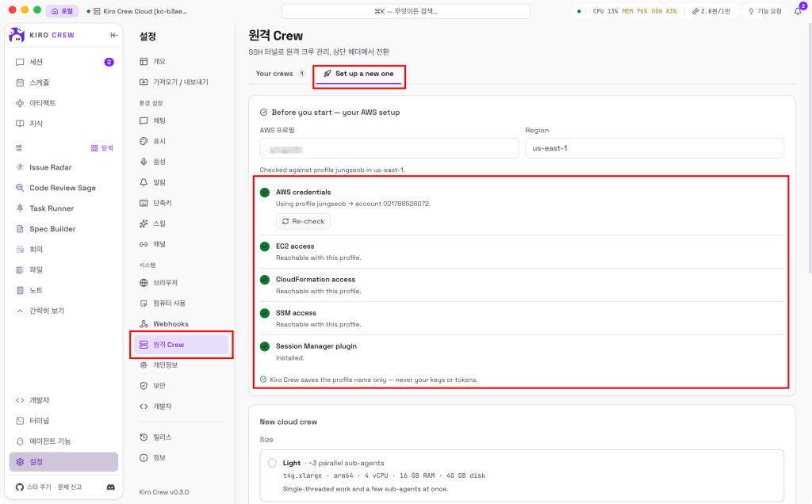Click 'Kiro Crew v0.3.0' version text
Image resolution: width=812 pixels, height=504 pixels.
(163, 492)
